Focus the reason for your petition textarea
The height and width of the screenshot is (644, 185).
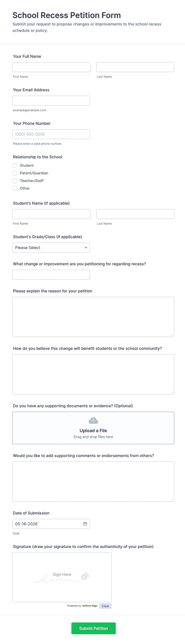pos(93,317)
